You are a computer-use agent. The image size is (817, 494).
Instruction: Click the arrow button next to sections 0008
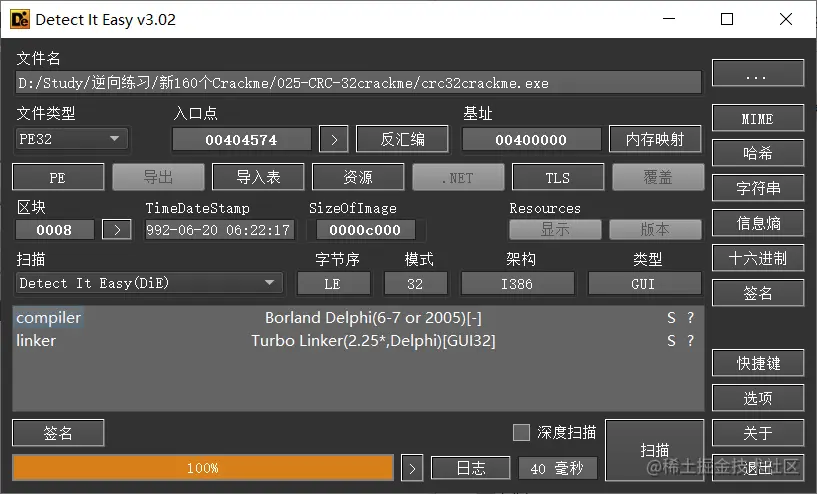117,230
